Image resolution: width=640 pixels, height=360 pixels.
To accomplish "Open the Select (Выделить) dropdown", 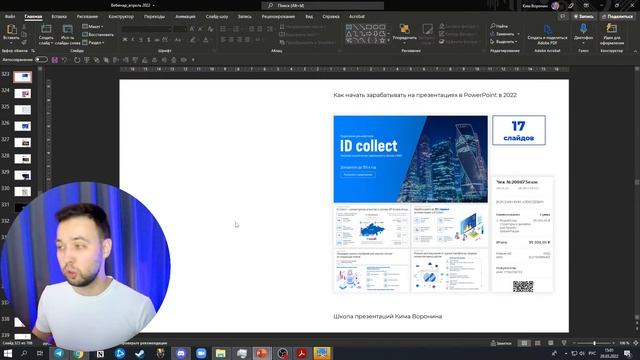I will click(504, 42).
